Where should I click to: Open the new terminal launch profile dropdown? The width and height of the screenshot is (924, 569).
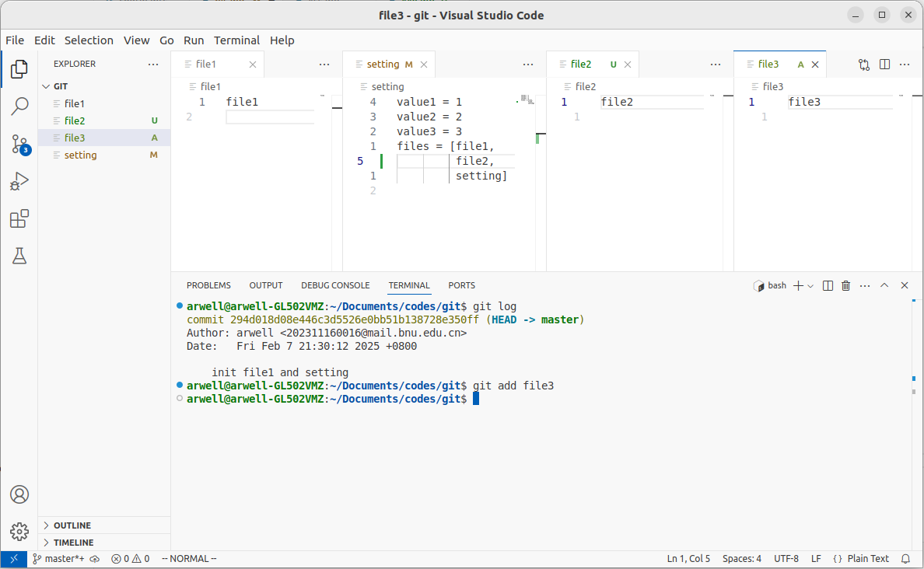[810, 286]
